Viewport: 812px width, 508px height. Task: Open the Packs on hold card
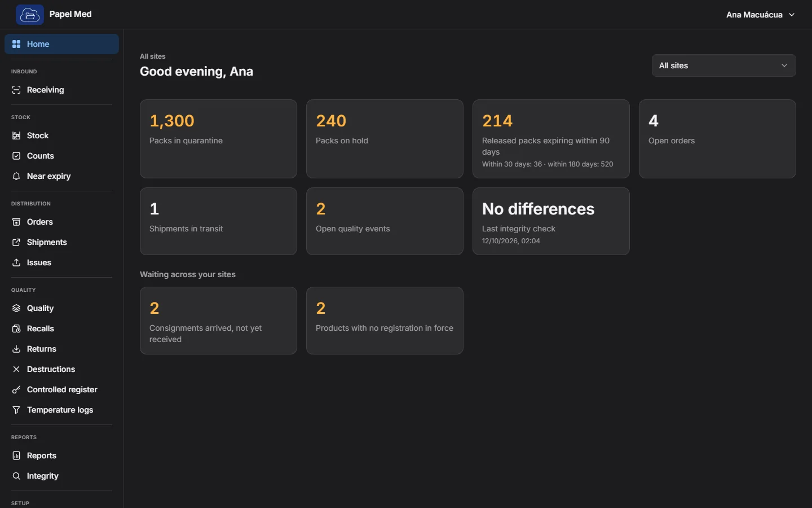[x=385, y=139]
